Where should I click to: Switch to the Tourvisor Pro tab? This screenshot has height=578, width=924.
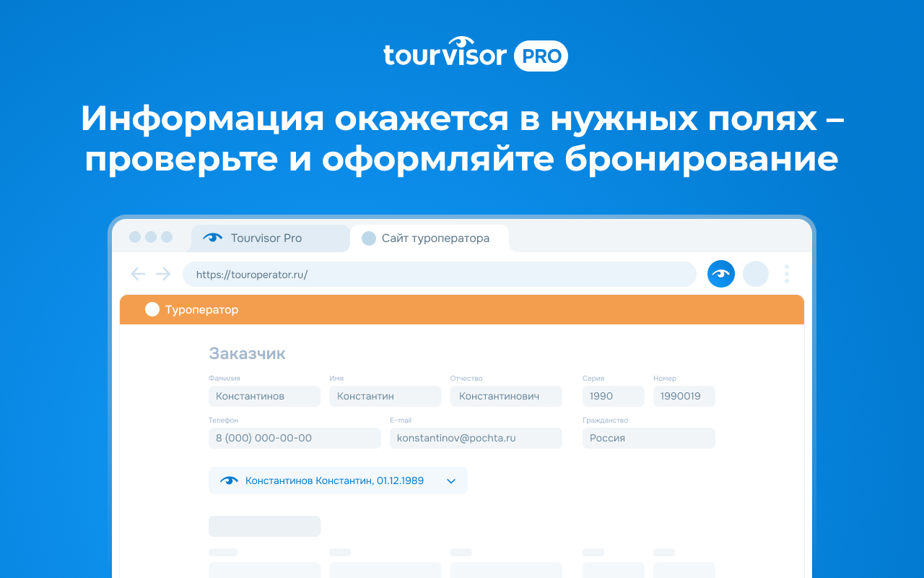pos(271,238)
